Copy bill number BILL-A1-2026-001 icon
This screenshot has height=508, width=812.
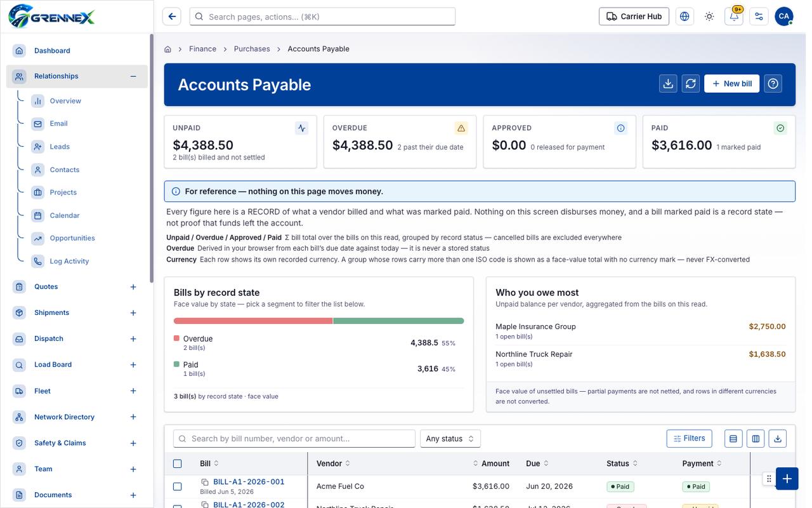click(205, 482)
